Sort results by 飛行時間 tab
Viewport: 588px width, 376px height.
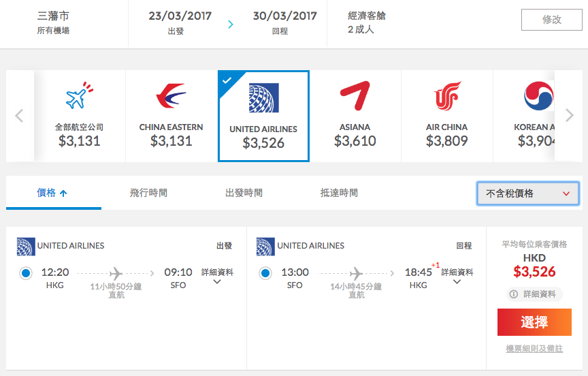pos(148,193)
